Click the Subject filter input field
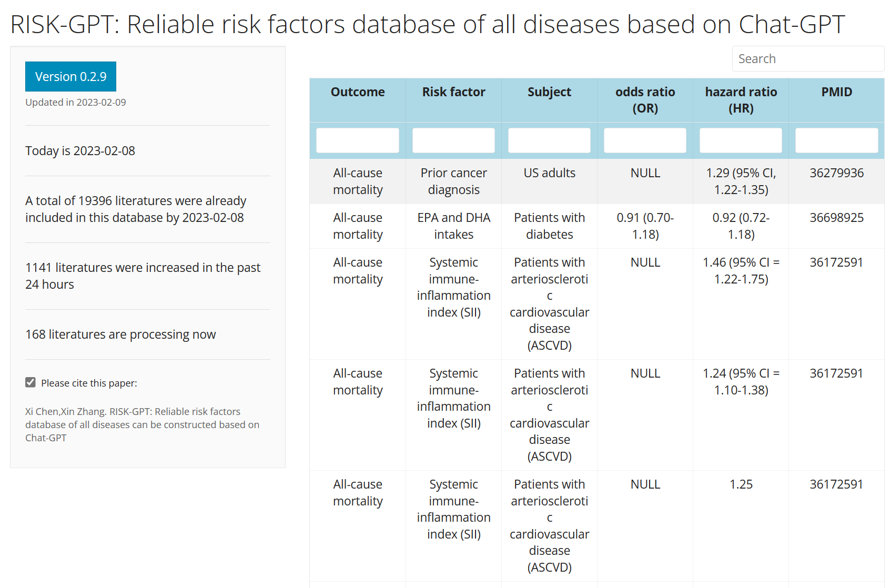 click(549, 140)
